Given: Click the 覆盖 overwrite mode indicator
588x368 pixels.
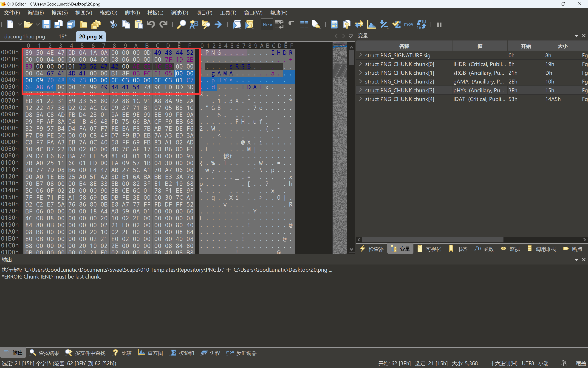Looking at the screenshot, I should [x=581, y=363].
